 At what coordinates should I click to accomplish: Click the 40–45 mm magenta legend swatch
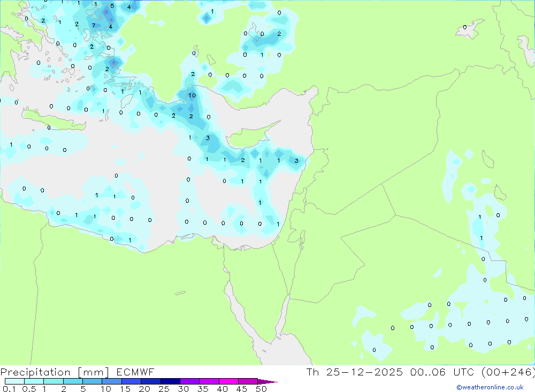(x=228, y=381)
